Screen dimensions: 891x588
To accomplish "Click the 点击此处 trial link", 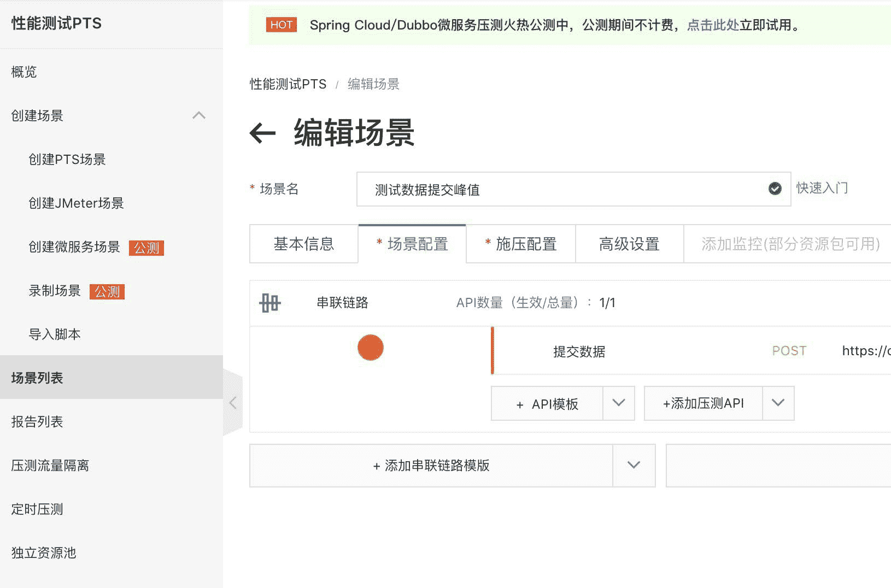I will (x=713, y=25).
